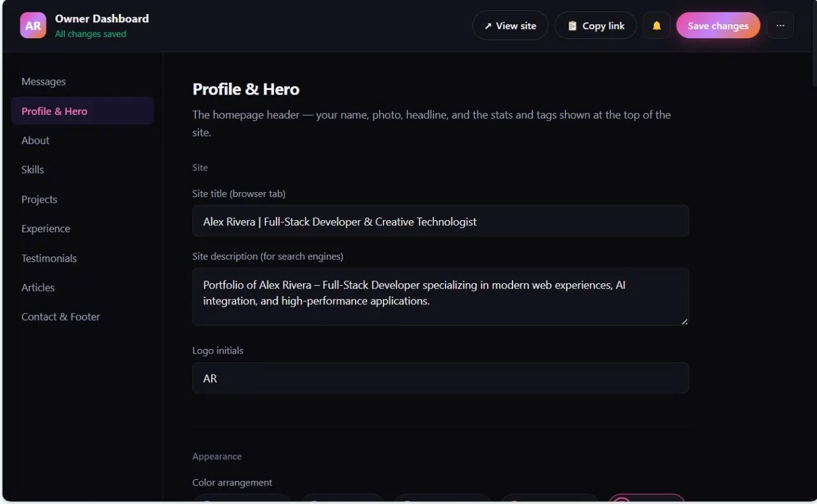Click the "Site title (browser tab)" label

click(x=239, y=193)
